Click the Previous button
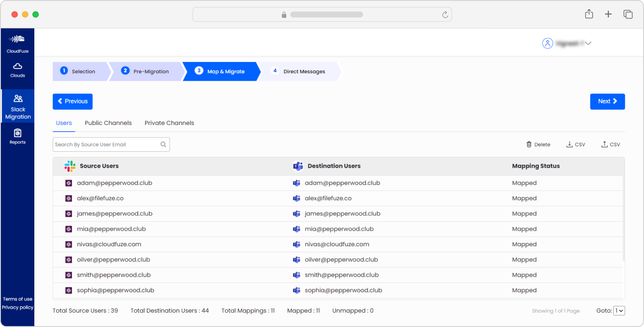 tap(73, 101)
